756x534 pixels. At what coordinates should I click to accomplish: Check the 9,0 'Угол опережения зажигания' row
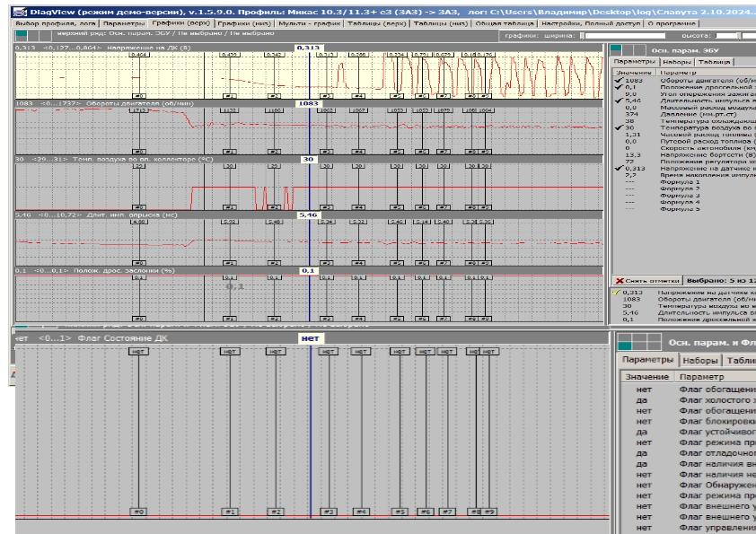(x=685, y=94)
